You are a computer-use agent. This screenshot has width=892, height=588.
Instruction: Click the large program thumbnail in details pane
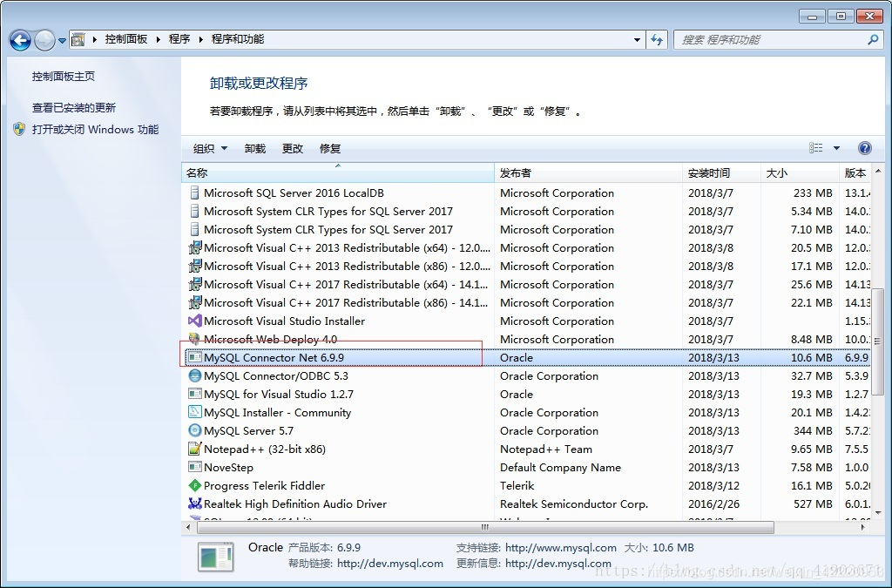(x=216, y=556)
